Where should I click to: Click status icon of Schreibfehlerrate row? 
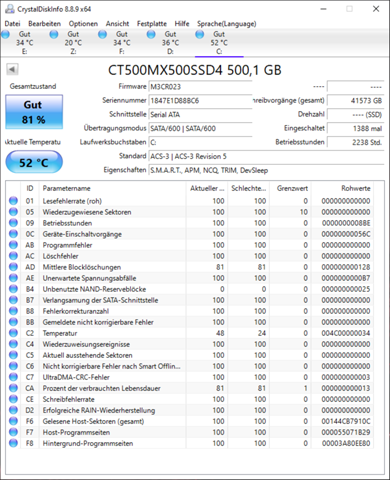click(13, 399)
